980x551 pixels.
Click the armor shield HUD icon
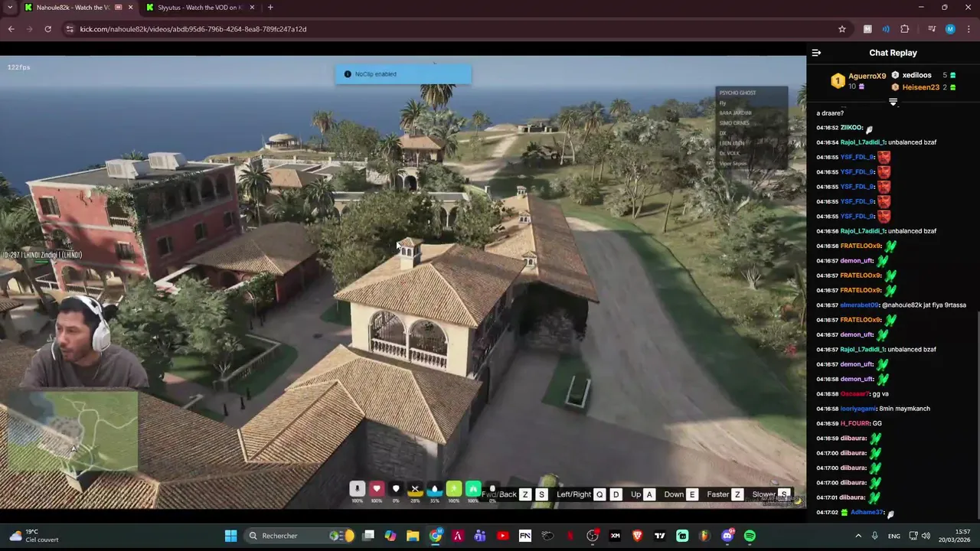point(396,489)
